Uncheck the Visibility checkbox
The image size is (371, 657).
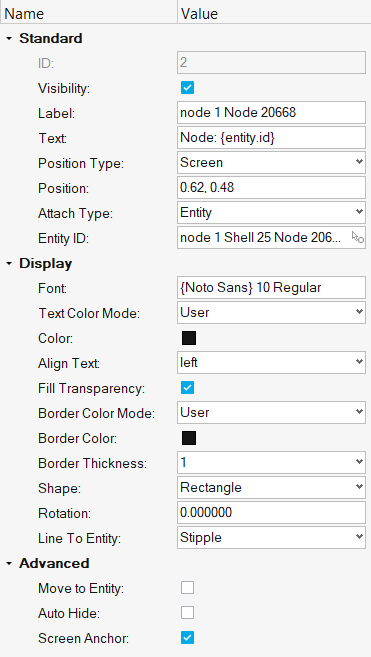pos(187,88)
